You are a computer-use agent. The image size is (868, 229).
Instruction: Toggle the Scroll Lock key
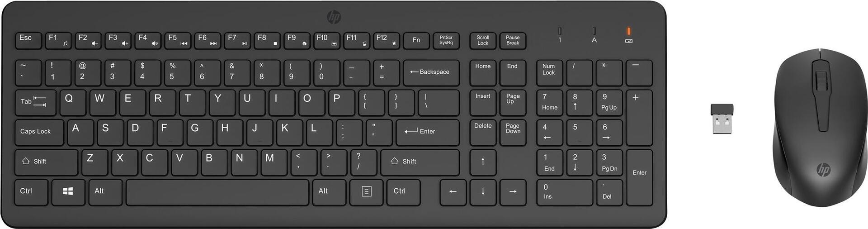coord(483,40)
